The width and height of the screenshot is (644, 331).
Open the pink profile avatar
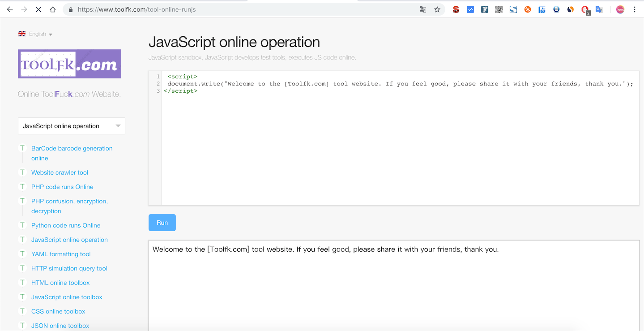click(x=620, y=9)
